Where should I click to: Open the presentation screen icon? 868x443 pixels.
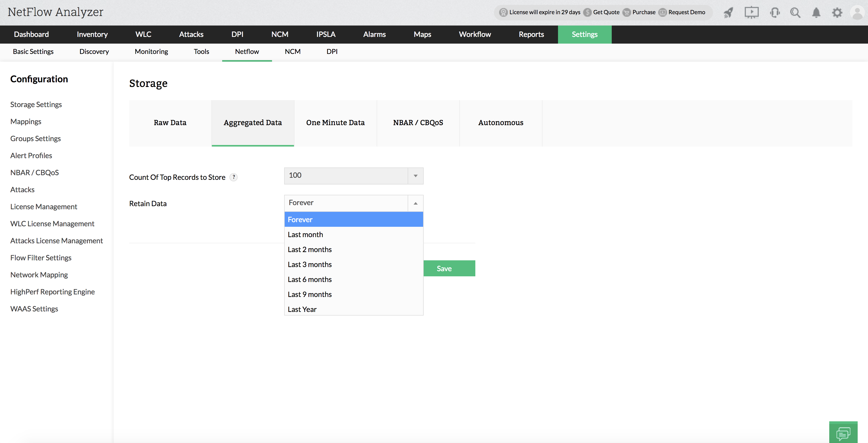pyautogui.click(x=751, y=13)
